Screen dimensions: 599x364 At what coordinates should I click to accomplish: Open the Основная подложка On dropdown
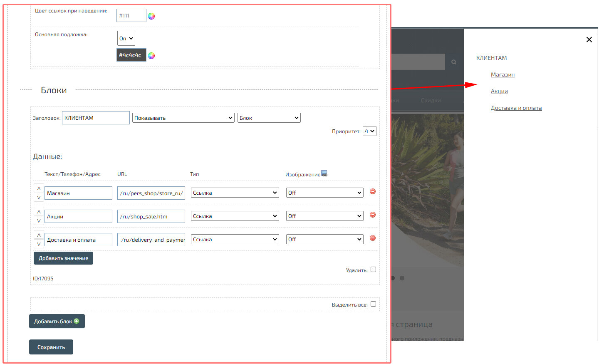126,38
